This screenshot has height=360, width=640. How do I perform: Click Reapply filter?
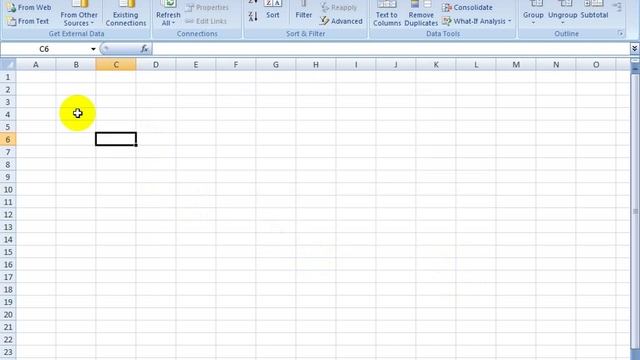339,7
